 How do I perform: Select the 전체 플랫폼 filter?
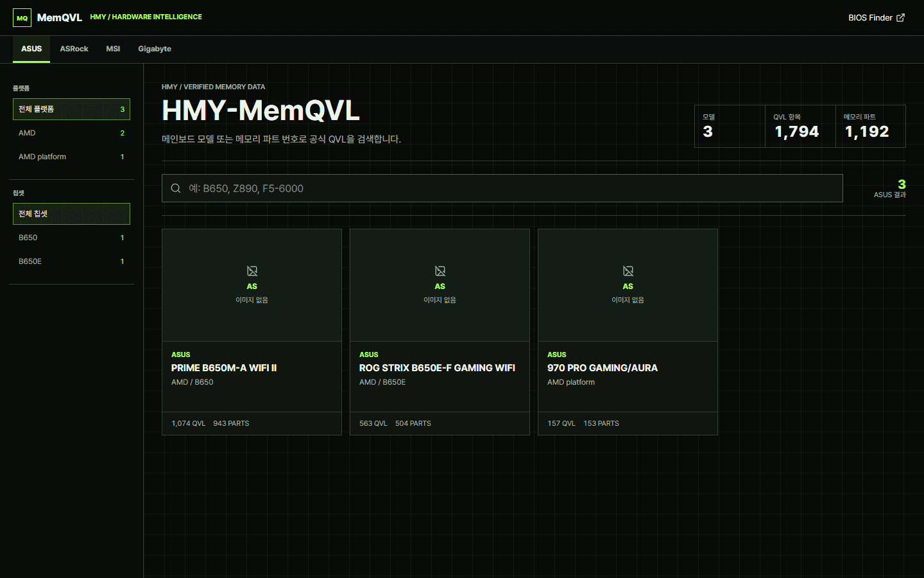(71, 109)
